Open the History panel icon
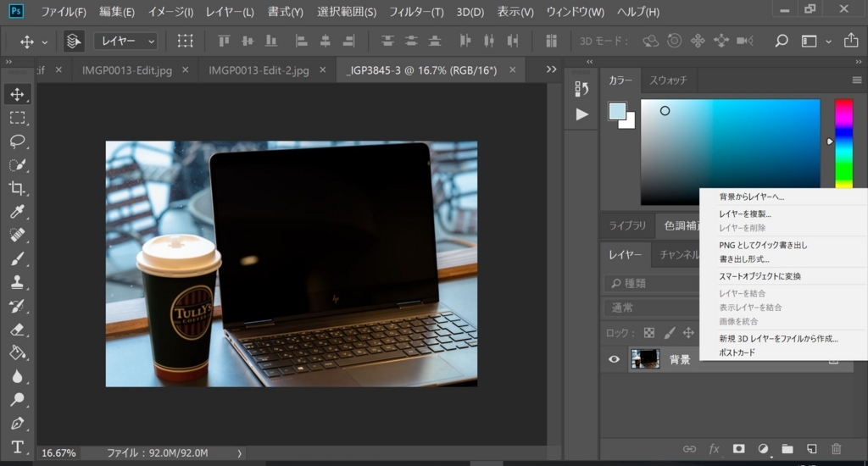The width and height of the screenshot is (868, 466). tap(581, 89)
